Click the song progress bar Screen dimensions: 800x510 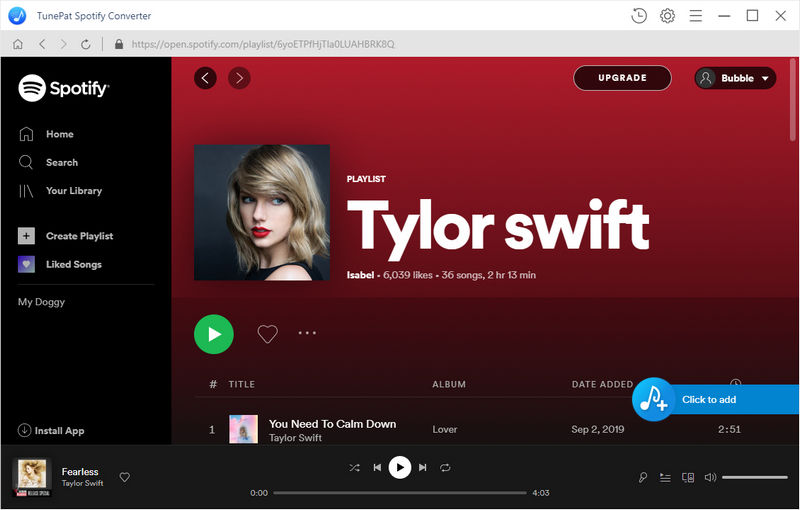(x=400, y=493)
